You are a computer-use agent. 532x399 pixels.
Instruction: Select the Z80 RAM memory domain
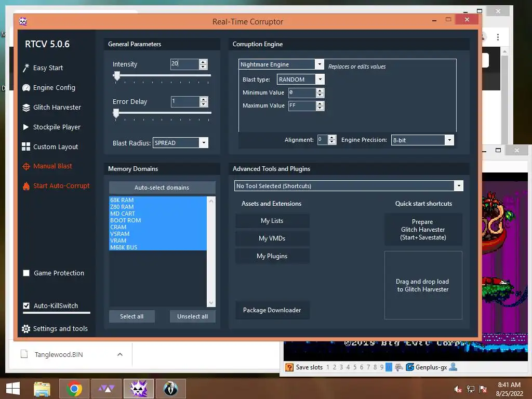(x=158, y=207)
